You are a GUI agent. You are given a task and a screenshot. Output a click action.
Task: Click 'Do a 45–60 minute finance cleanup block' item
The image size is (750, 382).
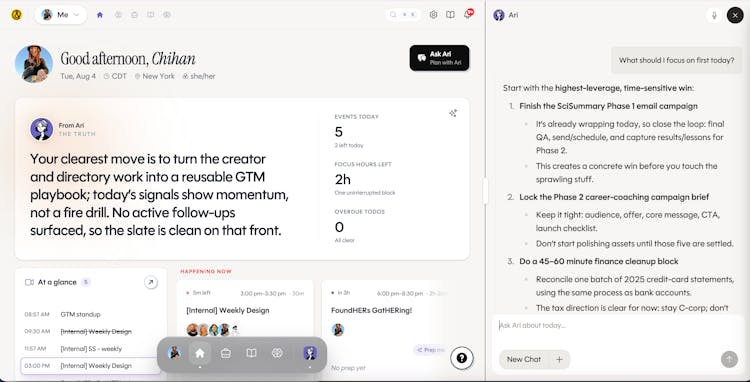coord(599,261)
